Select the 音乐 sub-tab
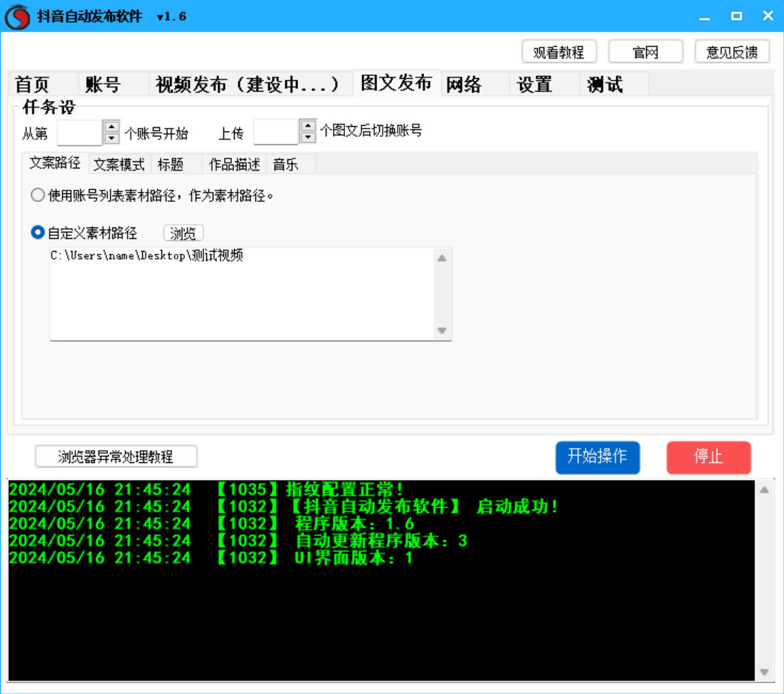The height and width of the screenshot is (694, 784). pos(291,164)
